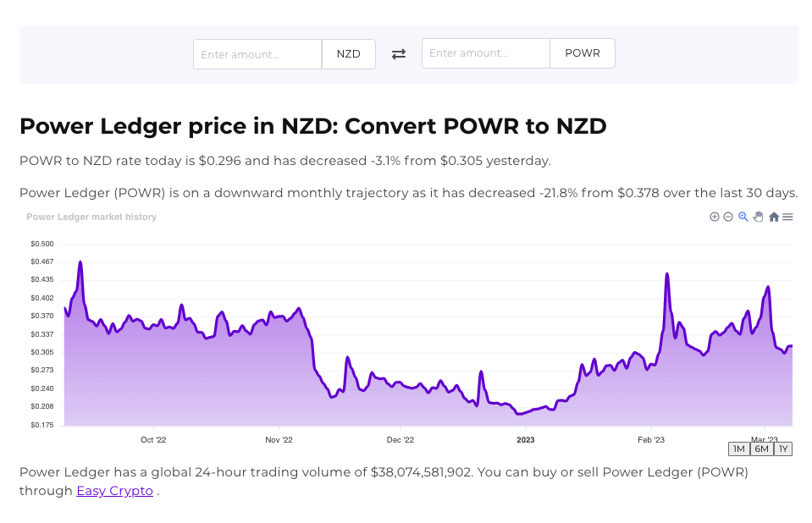Select the magnifier selection zoom tool

pos(743,217)
